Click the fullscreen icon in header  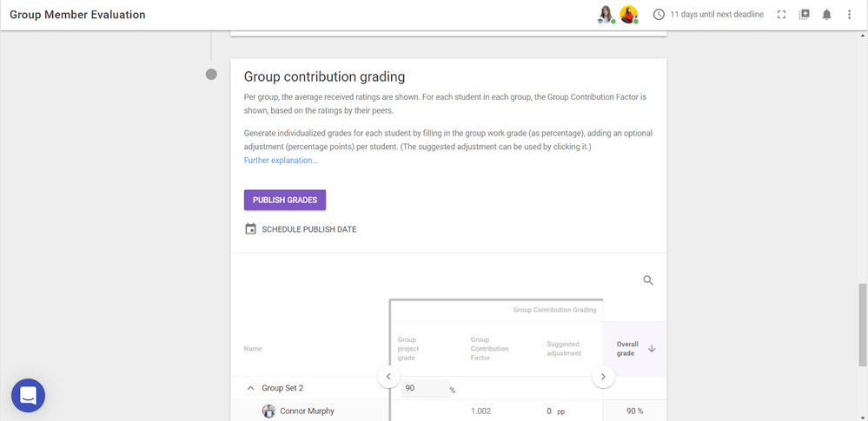[782, 15]
